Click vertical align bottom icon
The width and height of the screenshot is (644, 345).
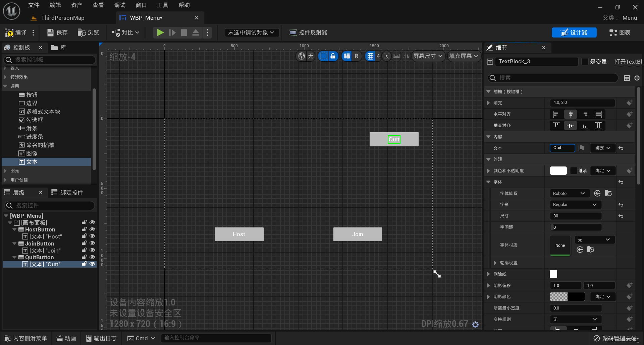(585, 126)
